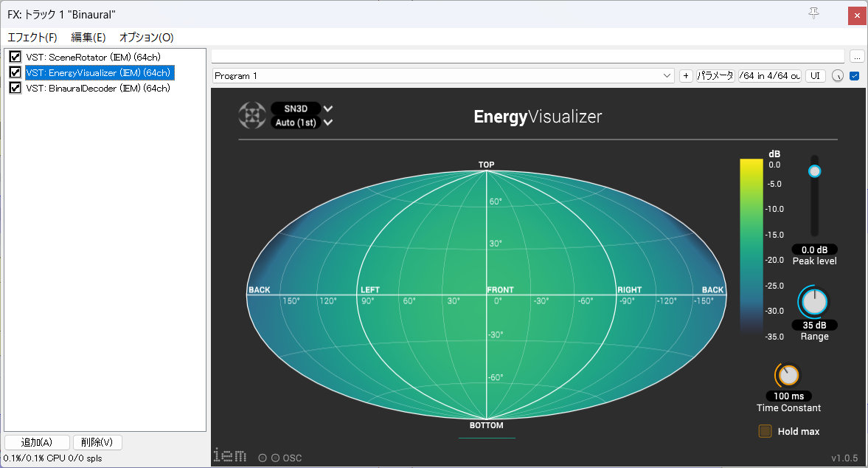Viewport: 868px width, 468px height.
Task: Click the plus button beside Program 1
Action: click(x=686, y=76)
